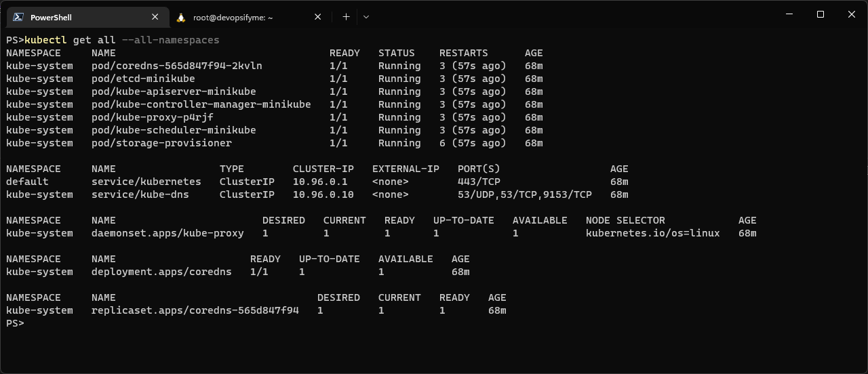The height and width of the screenshot is (374, 868).
Task: Click the PowerShell tab icon
Action: coord(19,17)
